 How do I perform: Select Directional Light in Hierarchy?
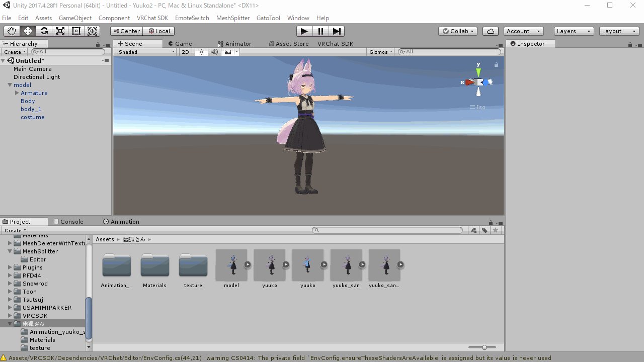(x=37, y=77)
